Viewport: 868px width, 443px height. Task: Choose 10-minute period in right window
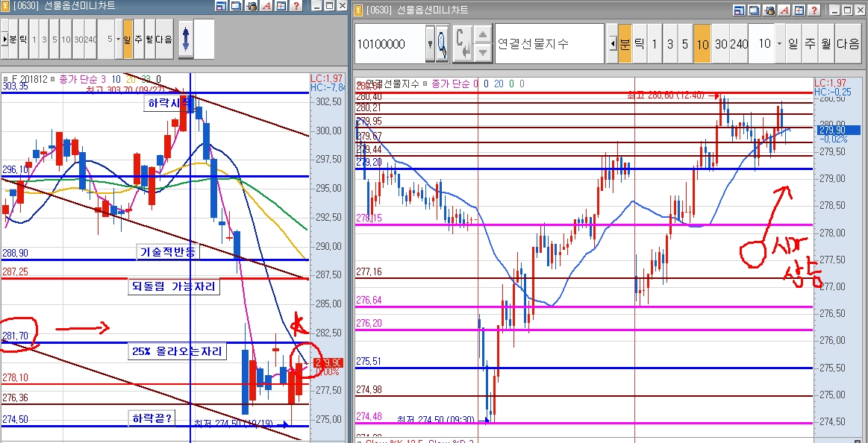point(702,44)
